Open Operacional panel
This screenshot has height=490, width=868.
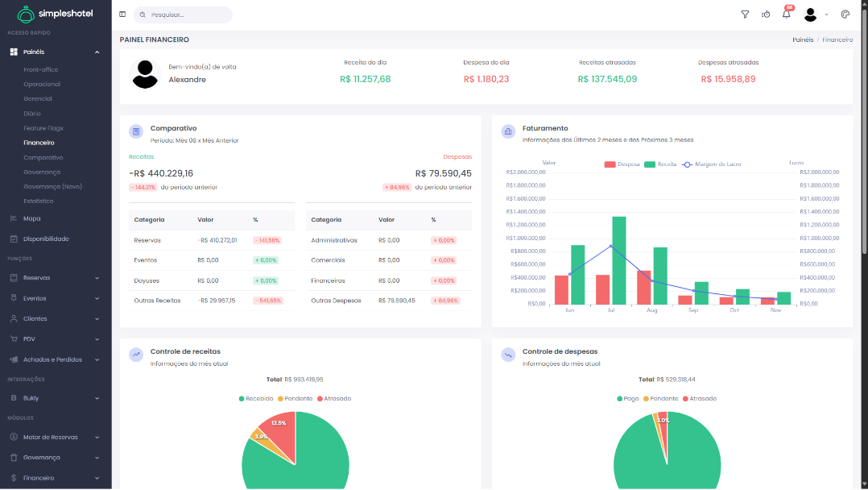pos(42,85)
